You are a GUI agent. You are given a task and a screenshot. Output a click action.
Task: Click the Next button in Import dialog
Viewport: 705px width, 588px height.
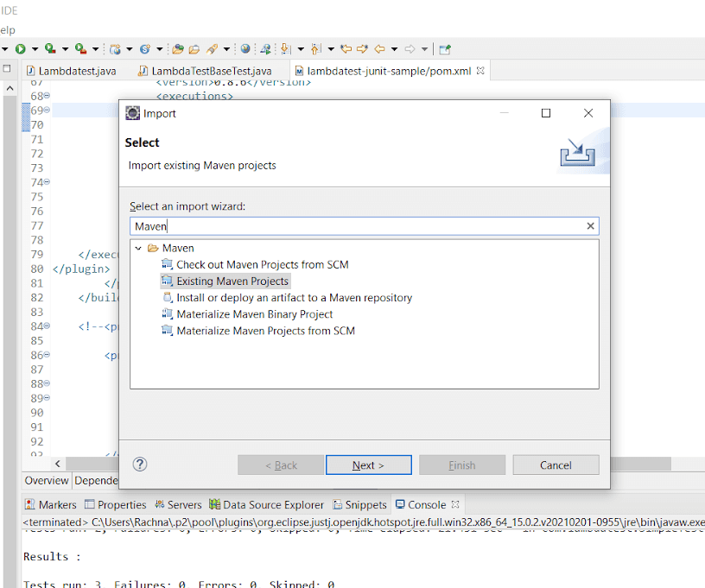pyautogui.click(x=368, y=465)
